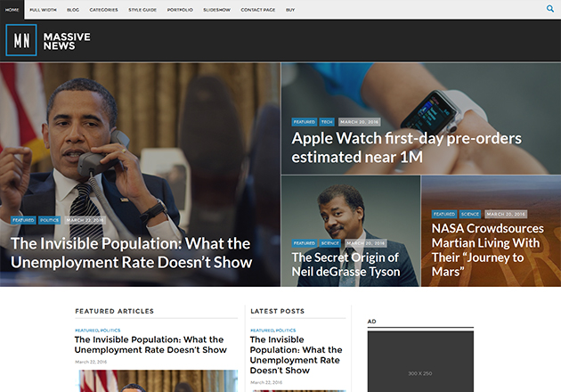Open the Slideshow menu item
This screenshot has height=392, width=561.
coord(216,10)
